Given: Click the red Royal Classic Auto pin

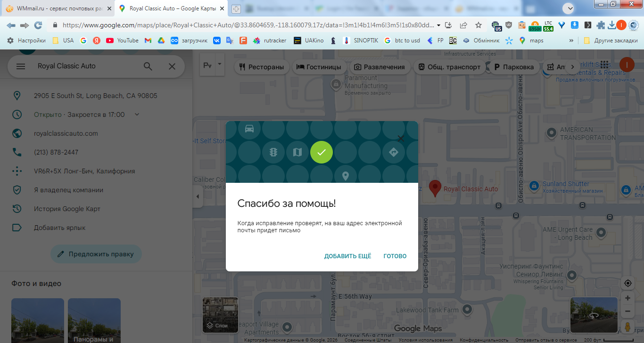Looking at the screenshot, I should point(435,188).
